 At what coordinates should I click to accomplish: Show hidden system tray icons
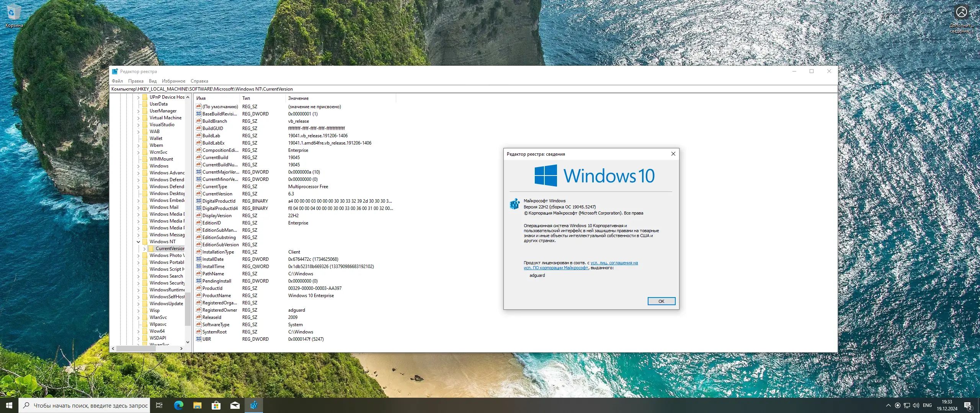(888, 405)
